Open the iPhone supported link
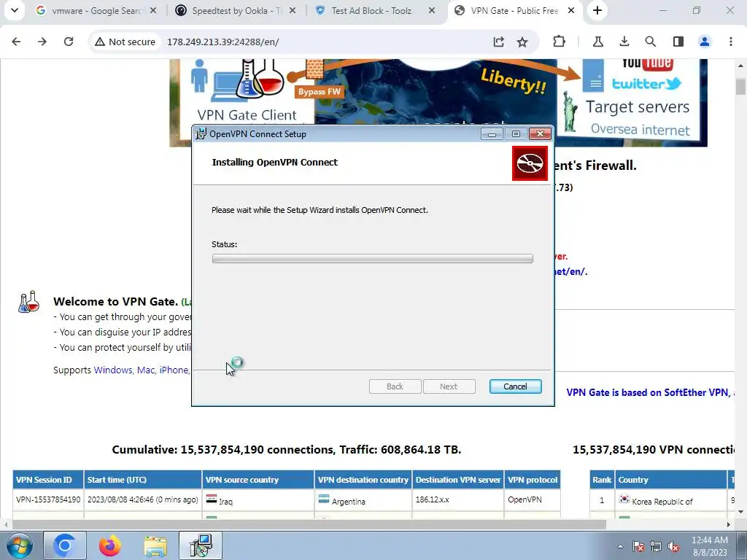 pos(174,370)
